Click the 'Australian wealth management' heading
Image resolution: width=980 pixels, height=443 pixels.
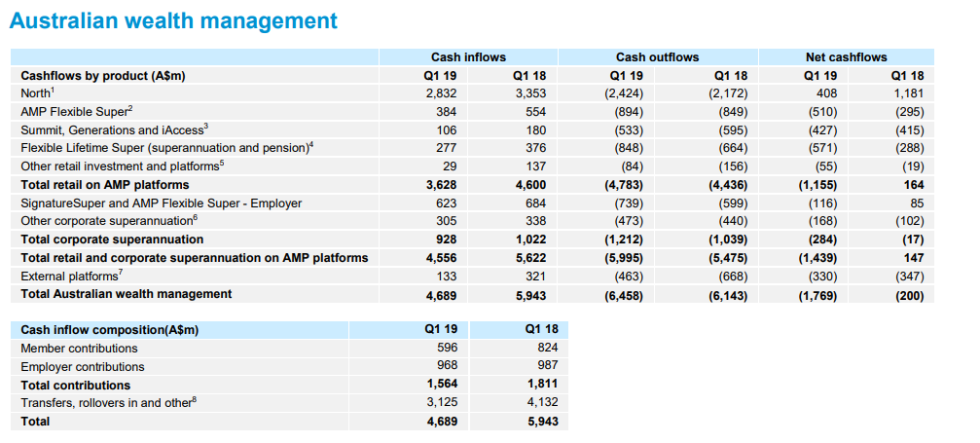[x=174, y=21]
